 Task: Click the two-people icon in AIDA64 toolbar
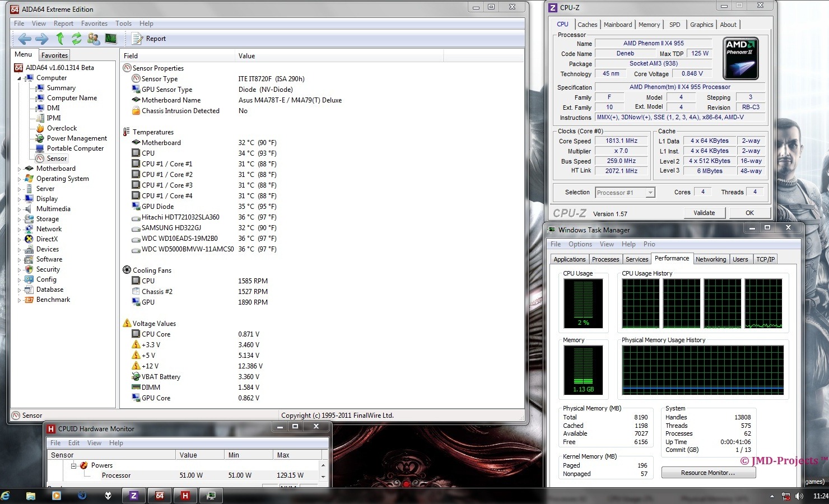coord(94,39)
